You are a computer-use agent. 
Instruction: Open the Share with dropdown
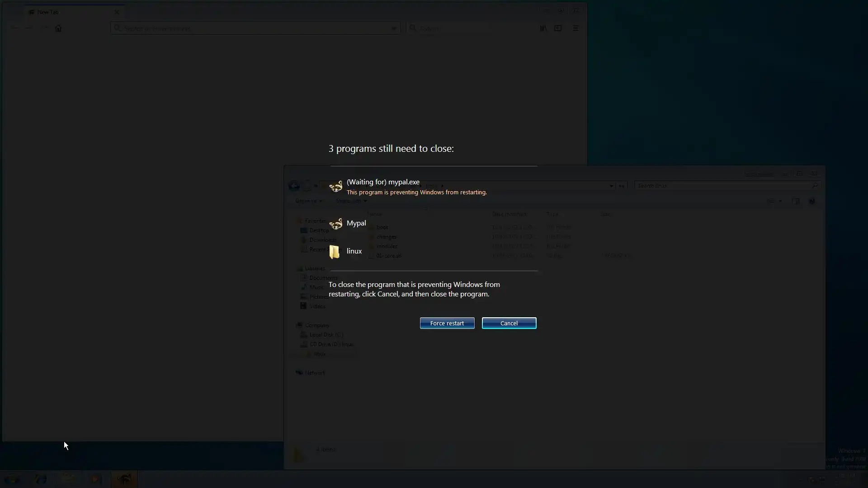[351, 201]
